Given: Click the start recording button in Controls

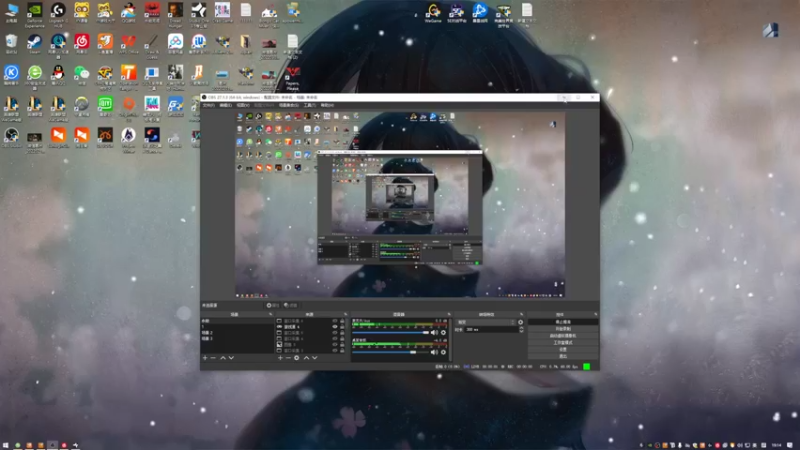Looking at the screenshot, I should [563, 329].
